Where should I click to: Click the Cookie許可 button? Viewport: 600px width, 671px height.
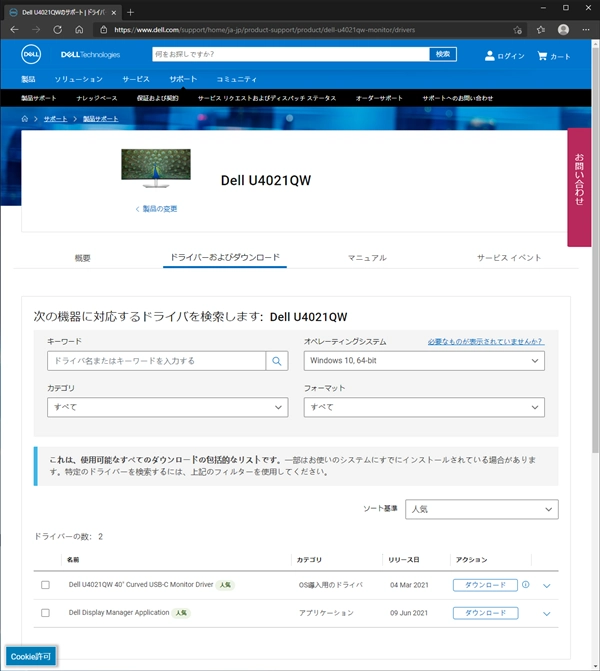(x=31, y=656)
